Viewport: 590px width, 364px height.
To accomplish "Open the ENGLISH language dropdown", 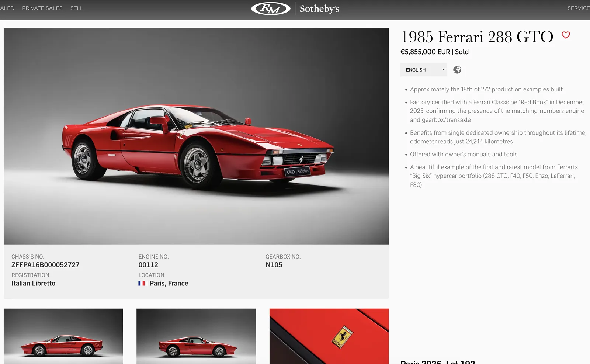I will coord(424,70).
